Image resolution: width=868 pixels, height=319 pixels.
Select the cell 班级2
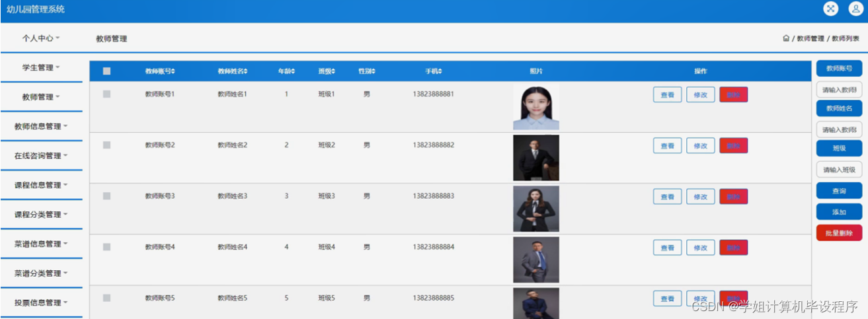[x=327, y=145]
